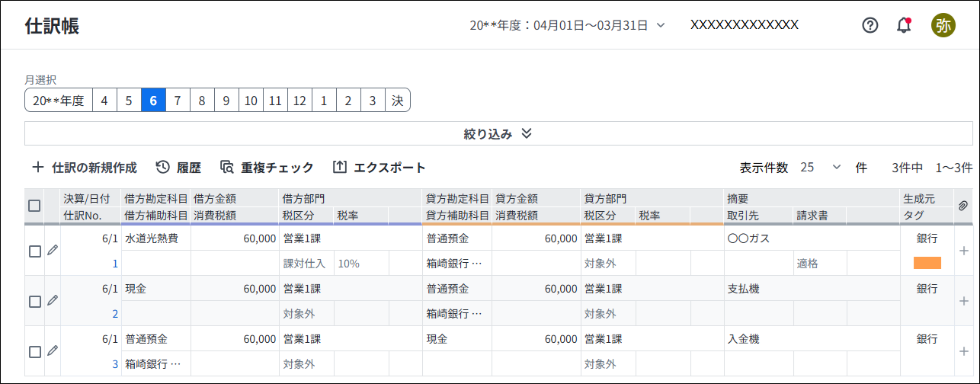
Task: Open the user account avatar
Action: pyautogui.click(x=943, y=25)
